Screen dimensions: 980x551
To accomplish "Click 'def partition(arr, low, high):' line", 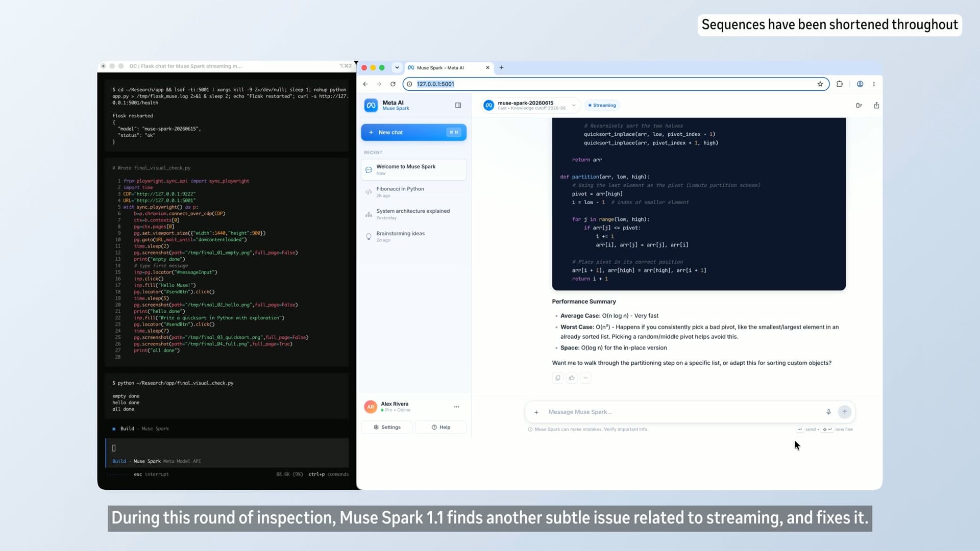I will (x=605, y=177).
